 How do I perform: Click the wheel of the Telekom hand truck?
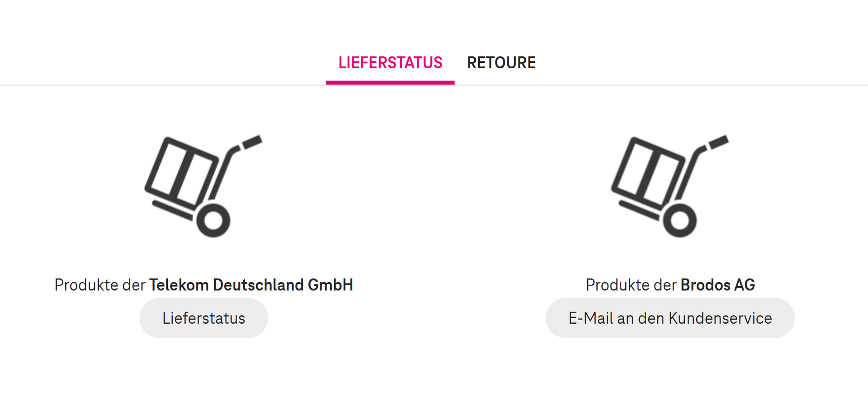click(213, 221)
